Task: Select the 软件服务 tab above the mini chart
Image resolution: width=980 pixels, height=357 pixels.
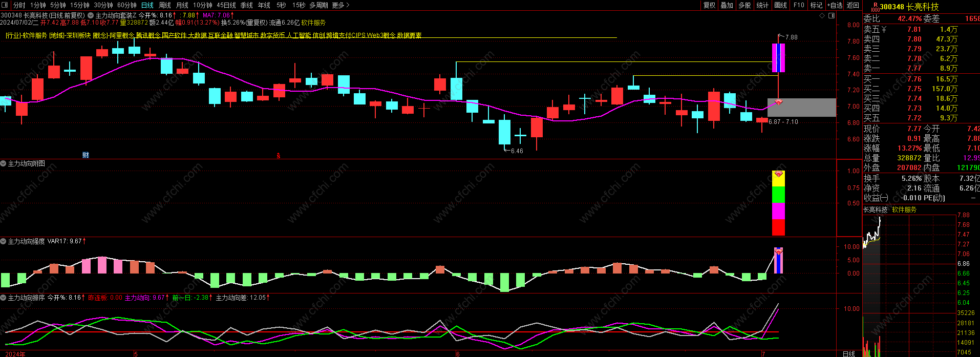Action: click(x=904, y=209)
